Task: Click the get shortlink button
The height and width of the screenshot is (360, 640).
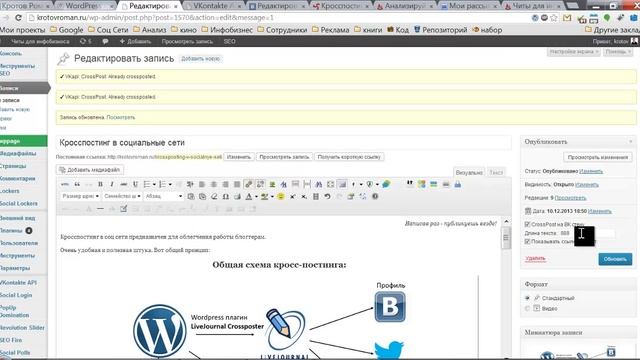Action: (349, 157)
